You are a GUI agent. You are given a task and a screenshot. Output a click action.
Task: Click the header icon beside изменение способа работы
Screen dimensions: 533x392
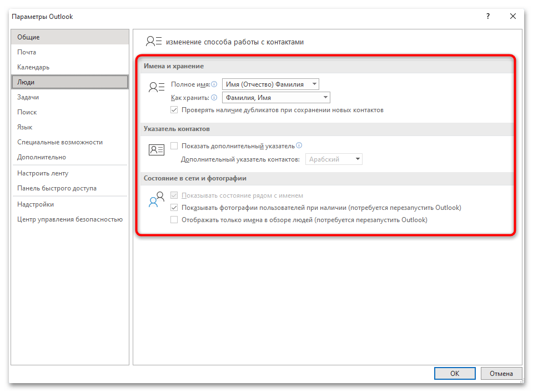point(153,42)
